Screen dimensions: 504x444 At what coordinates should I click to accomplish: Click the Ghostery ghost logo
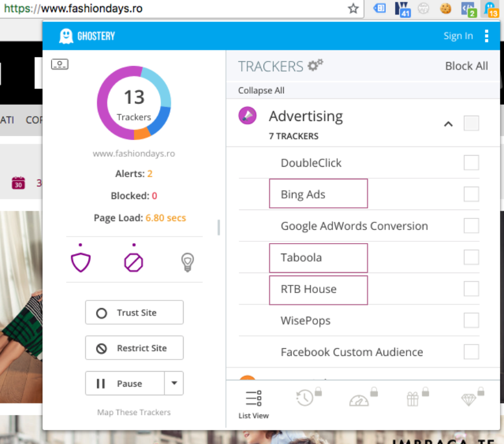66,36
